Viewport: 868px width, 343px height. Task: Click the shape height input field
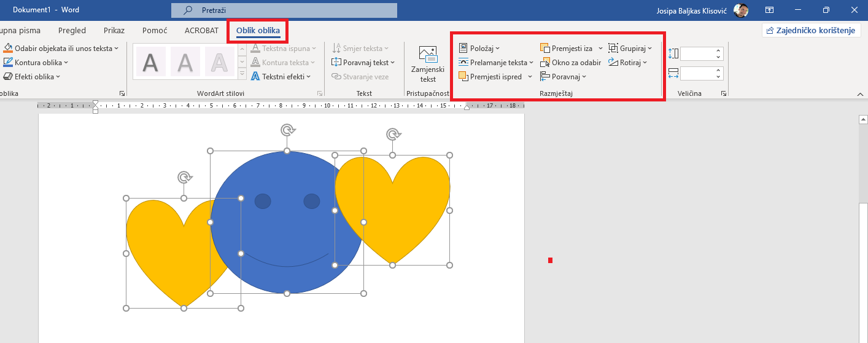point(697,54)
